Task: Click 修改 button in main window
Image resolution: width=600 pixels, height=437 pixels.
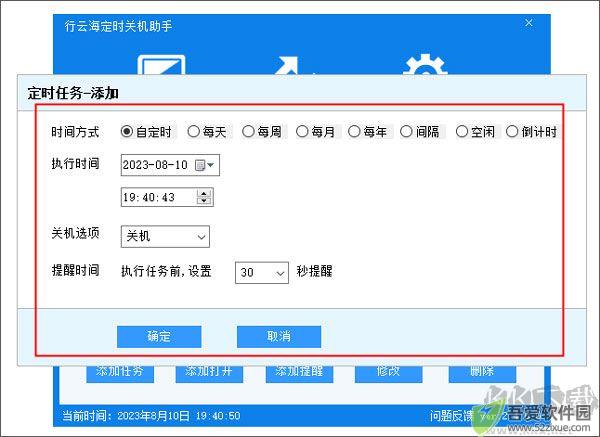Action: pos(389,374)
